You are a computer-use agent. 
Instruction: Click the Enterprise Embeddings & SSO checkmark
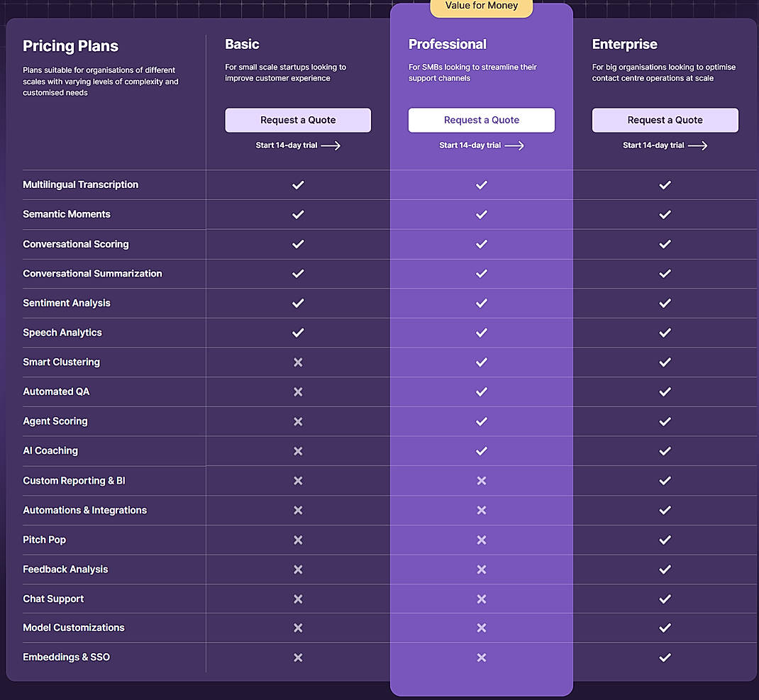(x=665, y=657)
